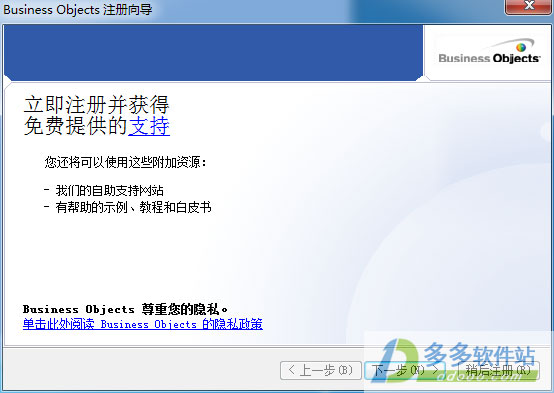
Task: Click the window title Business Objects 注册向导
Action: [x=78, y=9]
